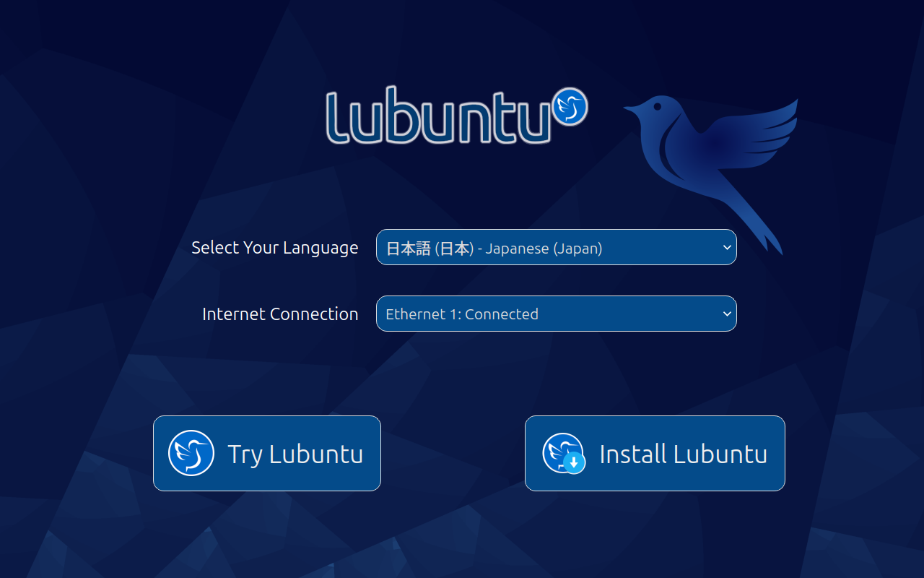Expand the Internet Connection chevron arrow
The width and height of the screenshot is (924, 578).
pos(727,314)
